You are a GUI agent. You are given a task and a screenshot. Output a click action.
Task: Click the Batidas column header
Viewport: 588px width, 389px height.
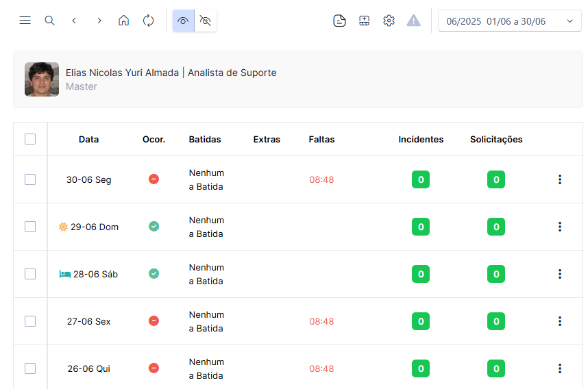(x=205, y=140)
